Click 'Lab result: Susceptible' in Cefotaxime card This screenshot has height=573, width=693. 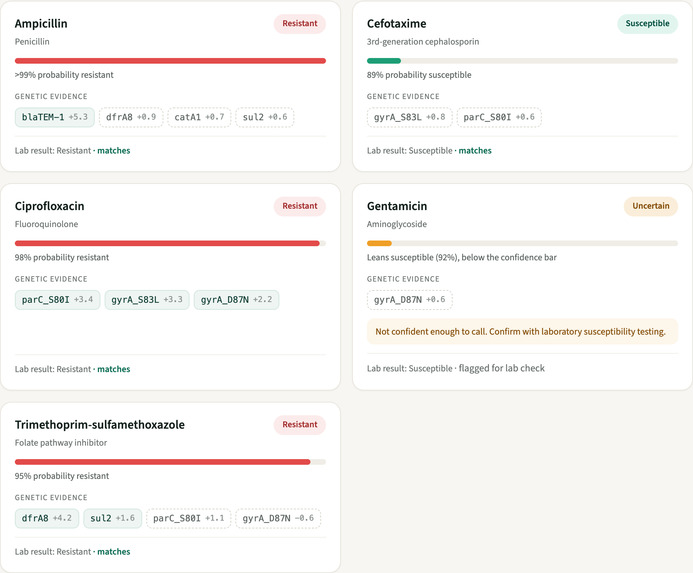(x=410, y=151)
